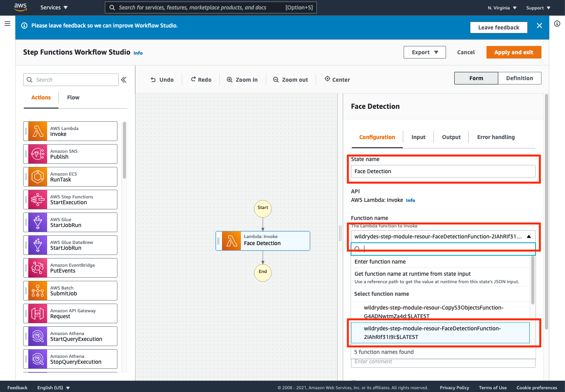Click the API Gateway Request icon
The width and height of the screenshot is (565, 392).
[x=38, y=313]
